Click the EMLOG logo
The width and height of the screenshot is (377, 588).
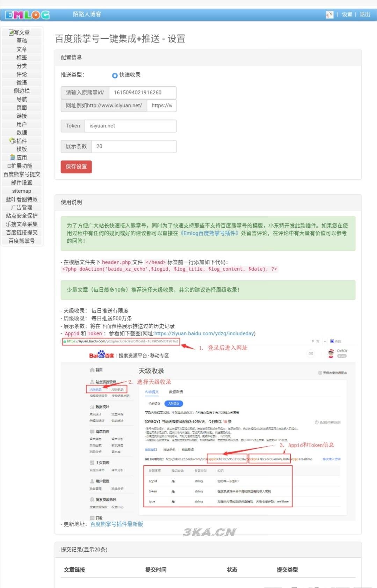(27, 15)
